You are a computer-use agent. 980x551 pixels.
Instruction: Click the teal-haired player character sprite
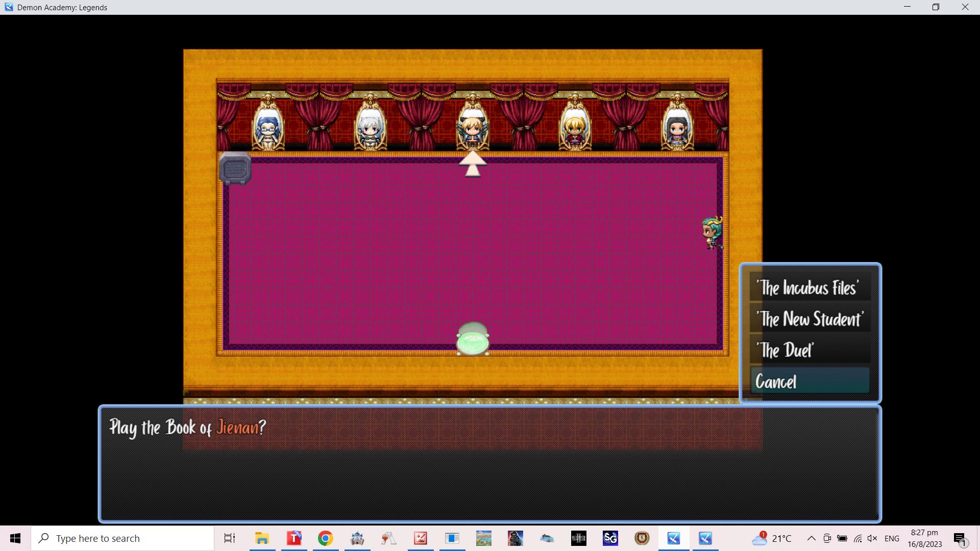pos(712,233)
